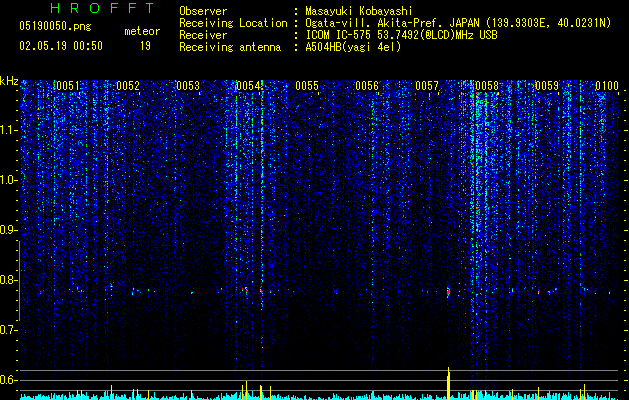Click the Observer label
629x400 pixels.
pos(203,11)
